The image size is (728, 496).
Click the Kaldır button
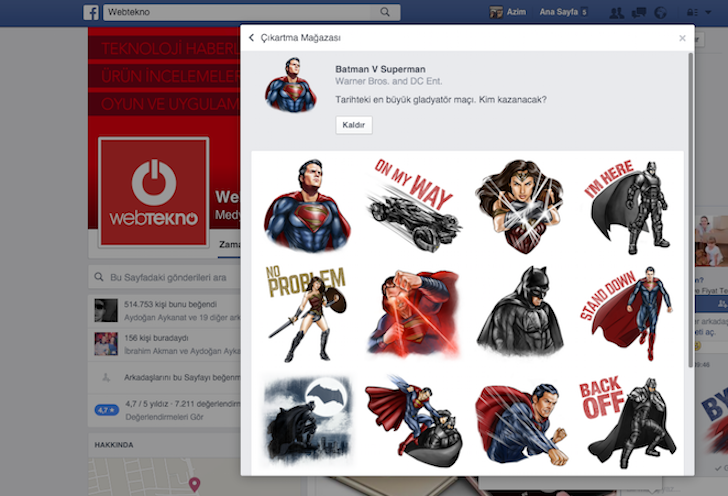354,125
